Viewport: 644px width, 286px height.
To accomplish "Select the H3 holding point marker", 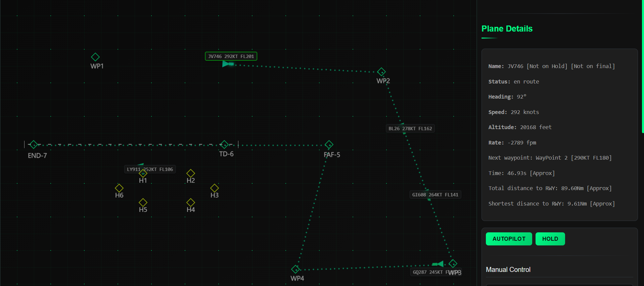I will click(x=215, y=188).
